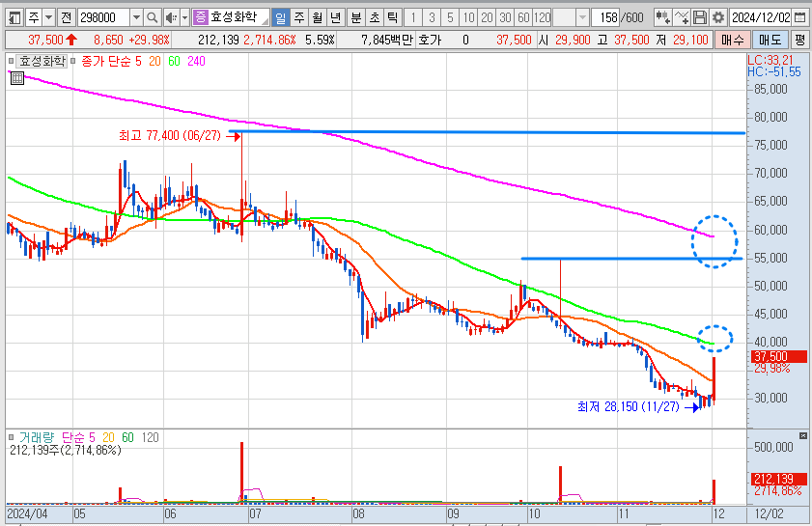The image size is (812, 526).
Task: Click the orange 20-day moving average label
Action: (x=154, y=61)
